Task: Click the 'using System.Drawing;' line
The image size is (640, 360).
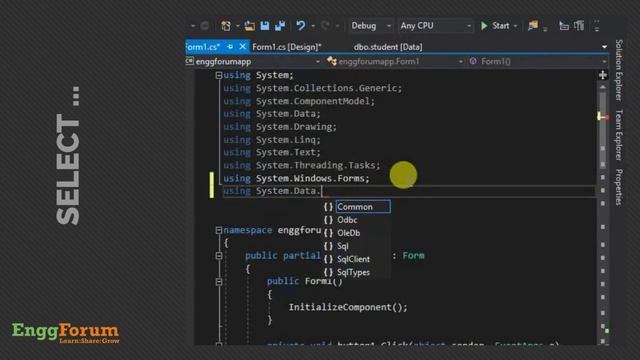Action: tap(280, 127)
